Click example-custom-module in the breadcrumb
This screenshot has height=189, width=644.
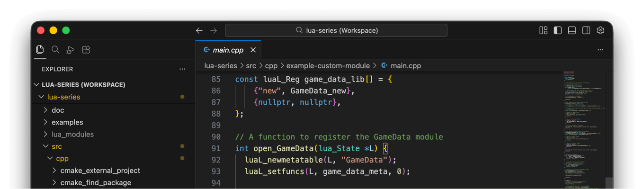tap(328, 66)
